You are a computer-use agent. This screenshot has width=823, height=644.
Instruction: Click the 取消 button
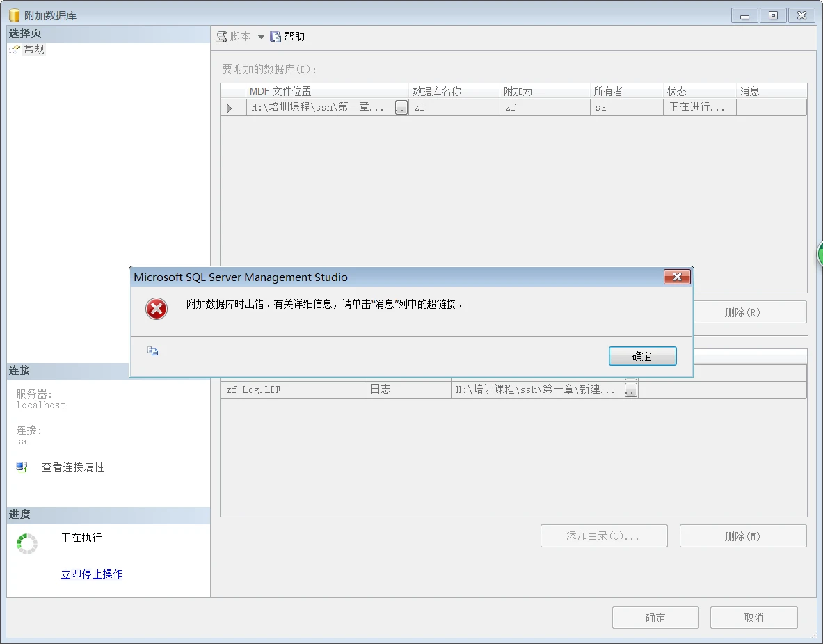[754, 618]
